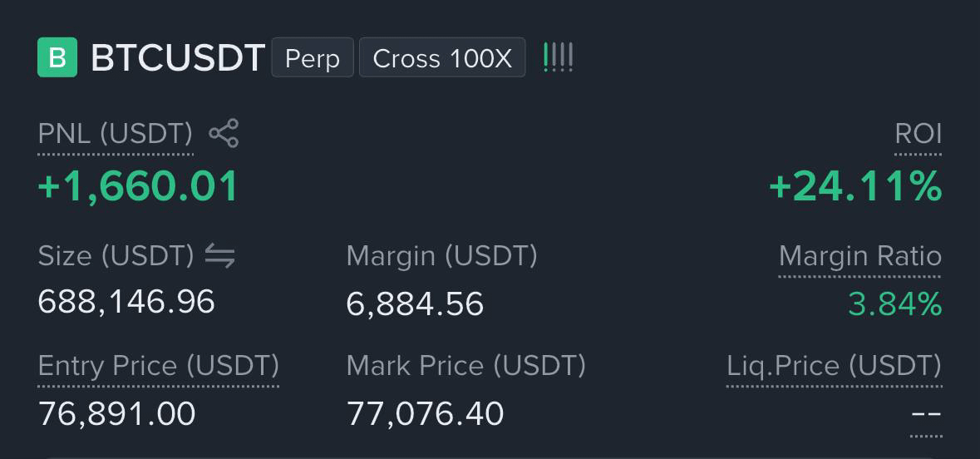Open the ADL risk indicator bars
This screenshot has width=980, height=459.
click(x=558, y=57)
